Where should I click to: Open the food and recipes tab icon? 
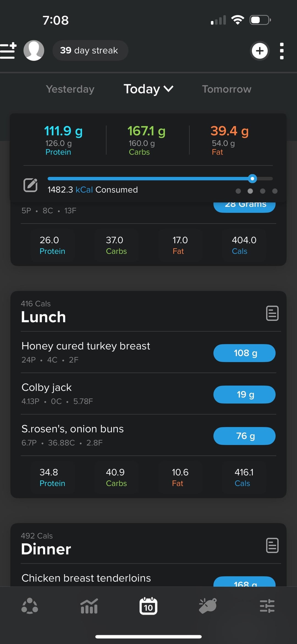point(208,606)
